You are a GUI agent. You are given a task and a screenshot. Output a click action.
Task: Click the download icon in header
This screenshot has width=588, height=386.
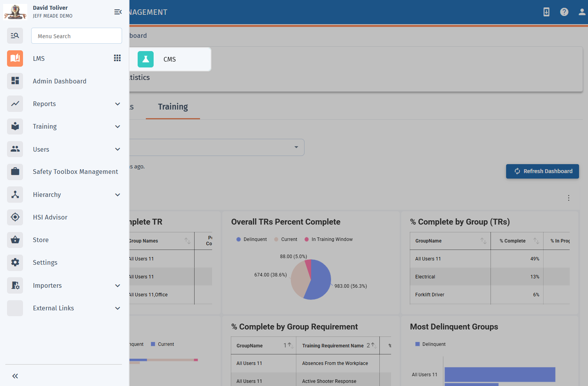(x=546, y=12)
